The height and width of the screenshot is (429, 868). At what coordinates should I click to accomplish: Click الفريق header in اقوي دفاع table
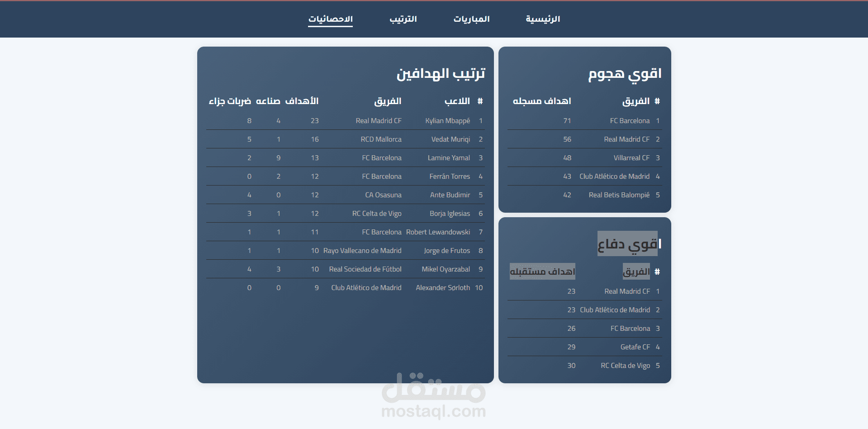click(636, 272)
